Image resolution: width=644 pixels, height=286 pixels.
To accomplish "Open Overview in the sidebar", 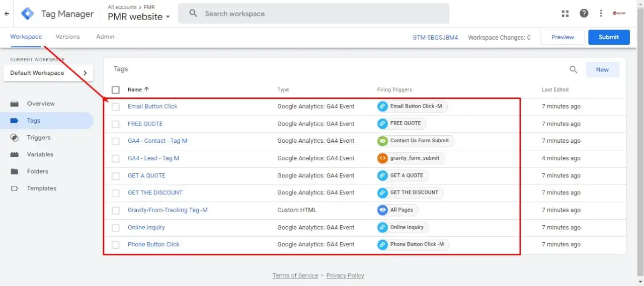I will [41, 104].
